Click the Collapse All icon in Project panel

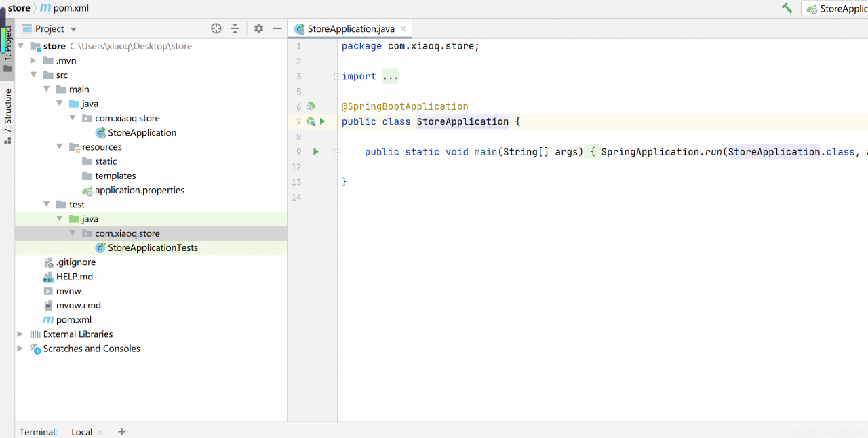(x=235, y=28)
